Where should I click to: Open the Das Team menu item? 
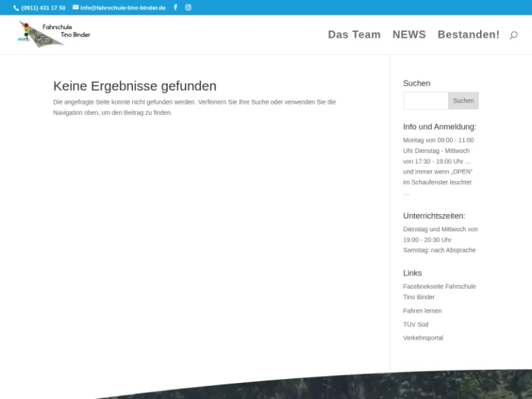354,35
